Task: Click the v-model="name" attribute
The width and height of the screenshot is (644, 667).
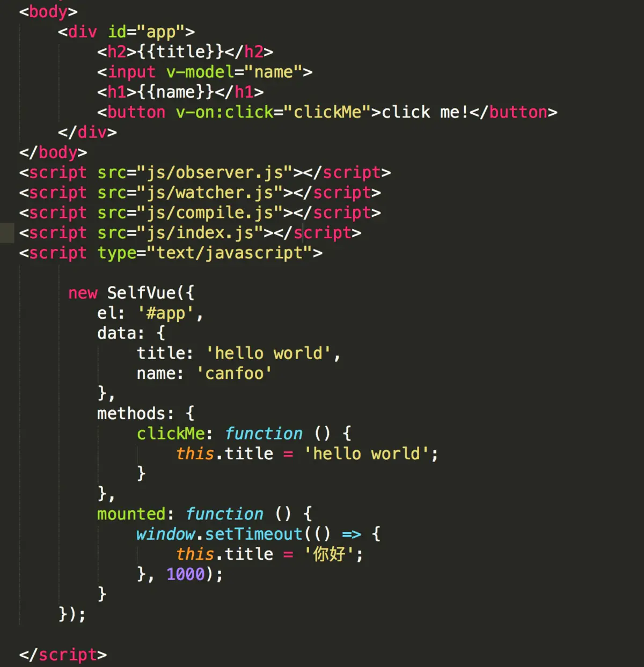Action: 234,72
